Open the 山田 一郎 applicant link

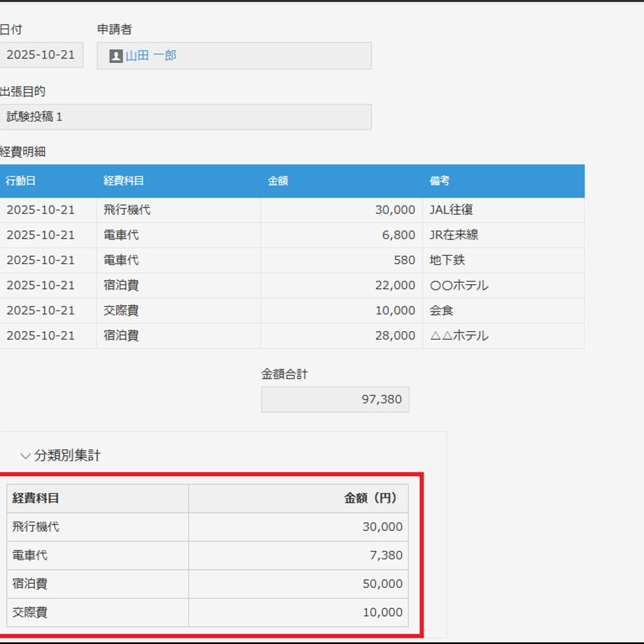pos(150,55)
